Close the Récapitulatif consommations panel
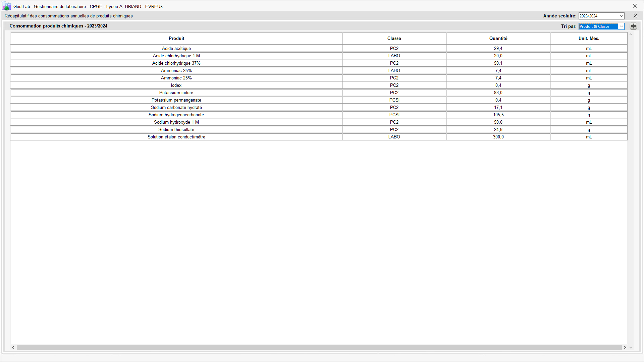Image resolution: width=644 pixels, height=362 pixels. [635, 16]
